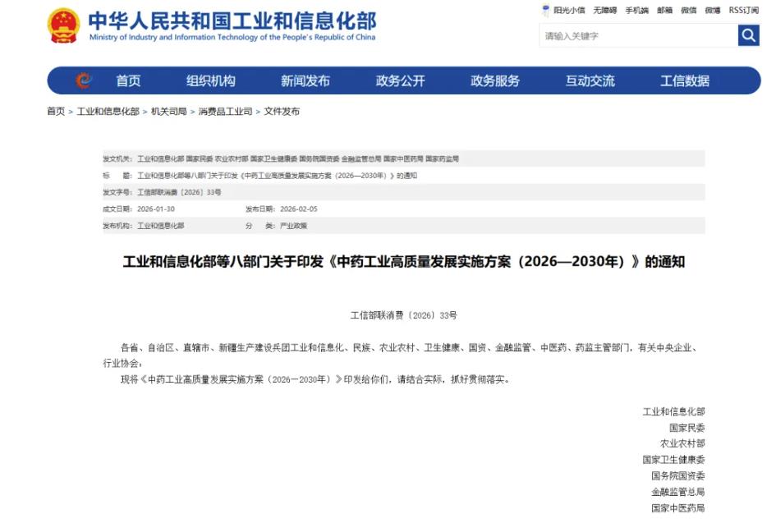Go to 新闻发布 section
776x532 pixels.
[305, 80]
